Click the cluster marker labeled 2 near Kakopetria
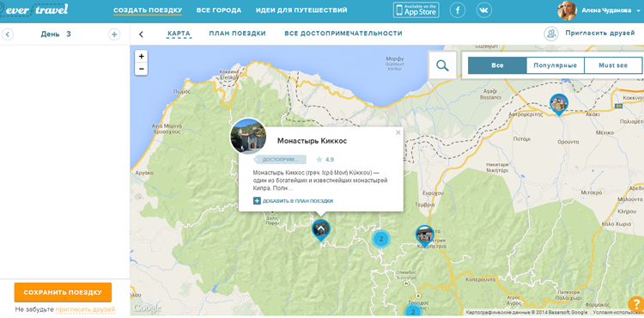 (x=381, y=239)
